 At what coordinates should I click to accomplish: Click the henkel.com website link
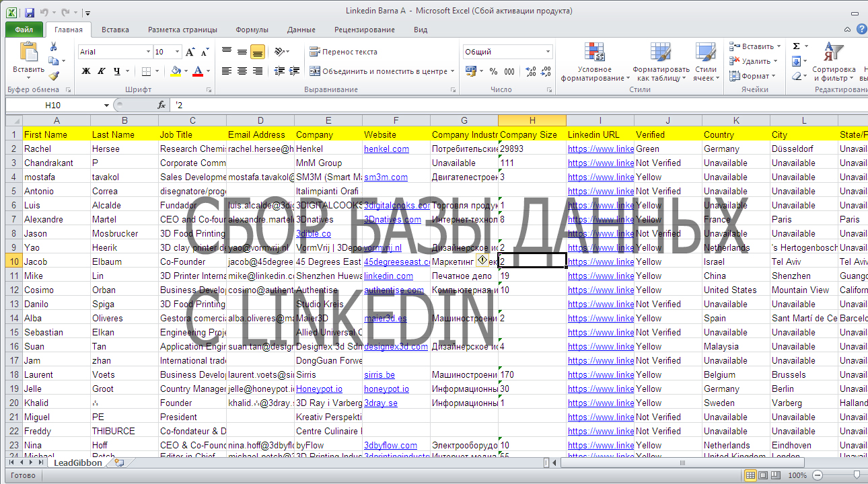(x=386, y=149)
